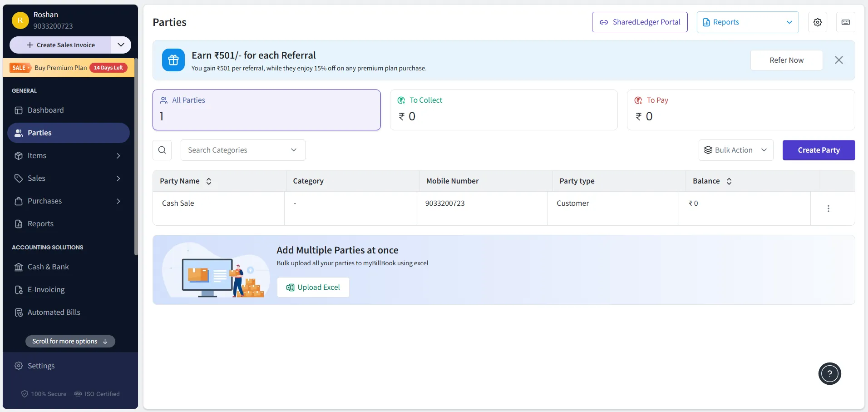The height and width of the screenshot is (412, 868).
Task: Open the settings gear icon in header
Action: click(x=817, y=22)
